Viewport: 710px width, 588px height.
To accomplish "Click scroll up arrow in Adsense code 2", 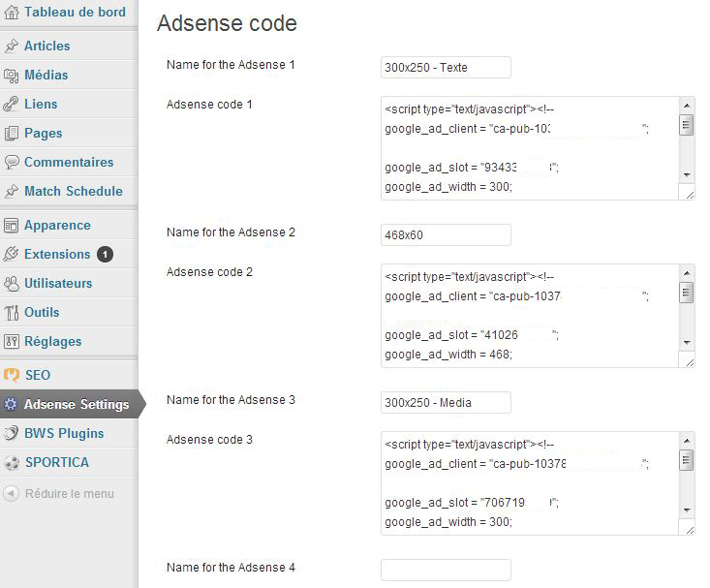I will click(687, 273).
